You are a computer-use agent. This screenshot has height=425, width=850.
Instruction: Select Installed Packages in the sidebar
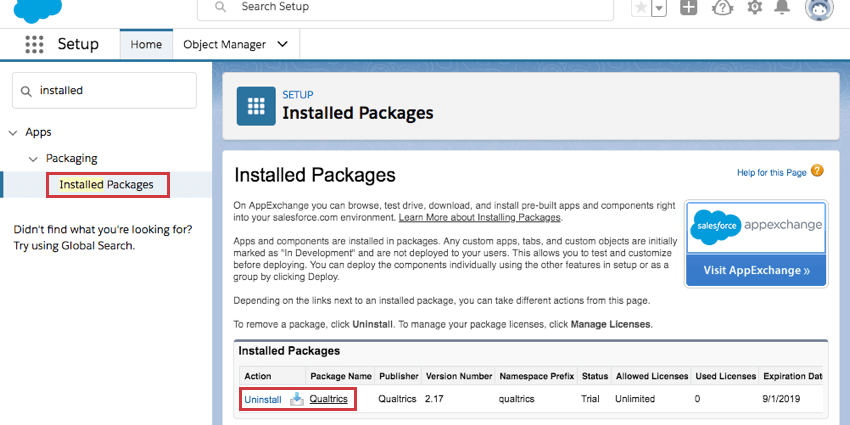(106, 185)
